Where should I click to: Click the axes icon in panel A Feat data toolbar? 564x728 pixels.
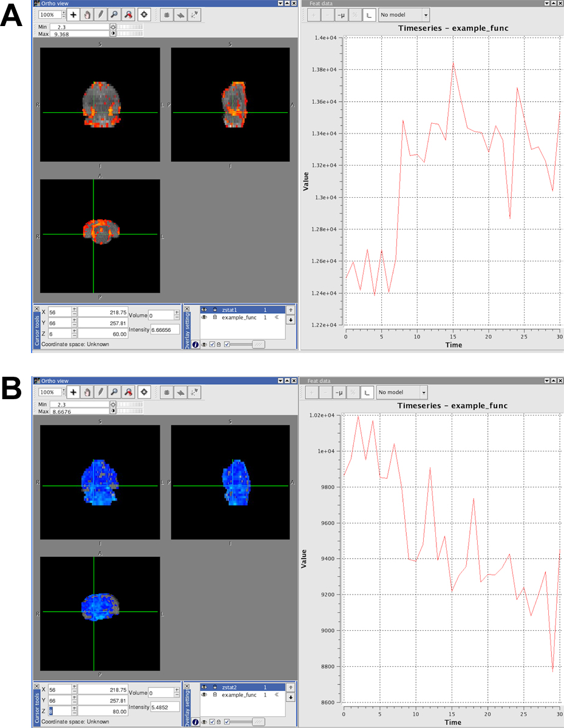pyautogui.click(x=368, y=15)
